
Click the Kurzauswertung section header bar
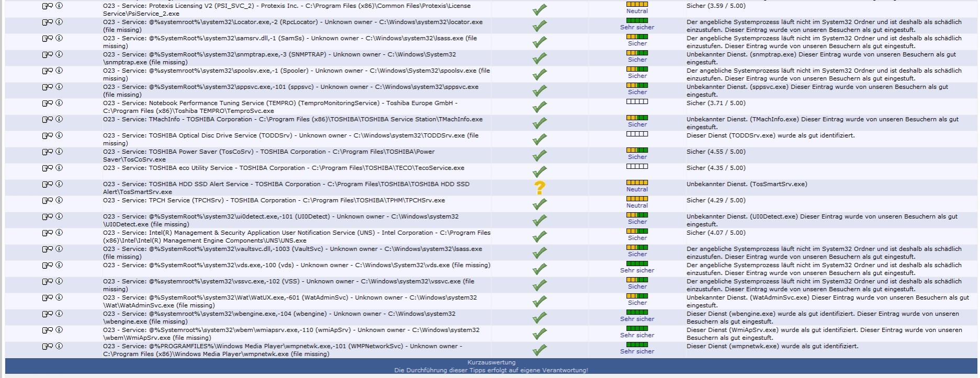point(491,362)
